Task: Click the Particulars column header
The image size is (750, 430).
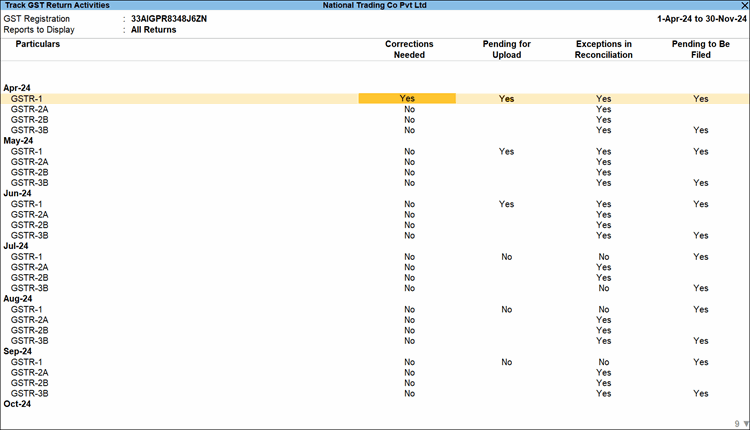Action: [x=38, y=45]
